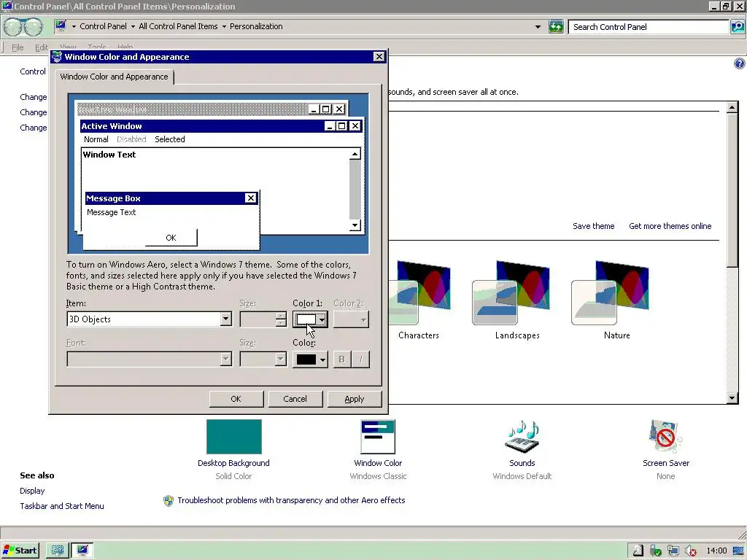Toggle the Bold font button

click(x=341, y=359)
